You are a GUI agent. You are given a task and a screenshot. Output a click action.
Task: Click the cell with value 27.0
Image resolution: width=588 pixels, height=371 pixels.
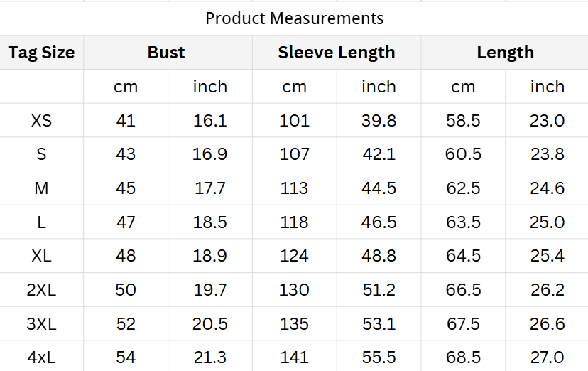click(547, 357)
